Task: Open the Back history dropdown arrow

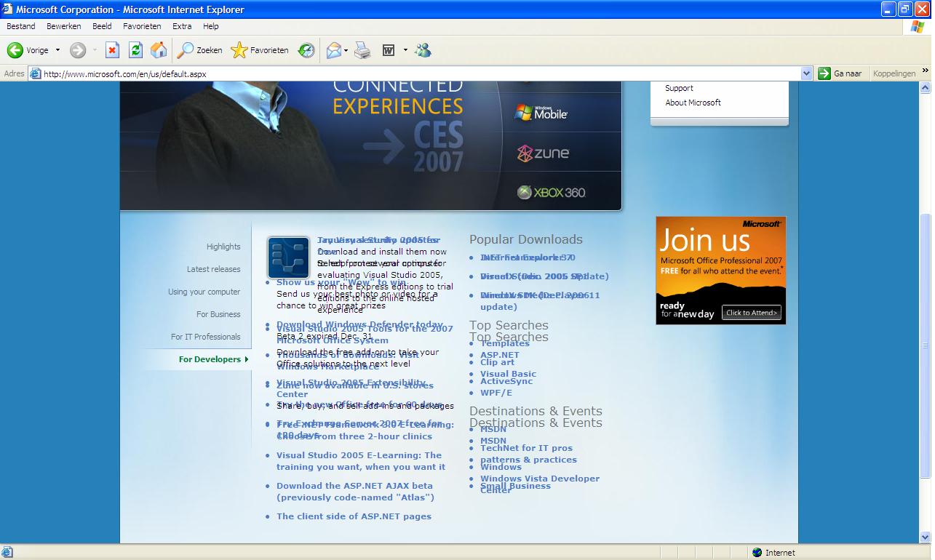Action: click(57, 50)
